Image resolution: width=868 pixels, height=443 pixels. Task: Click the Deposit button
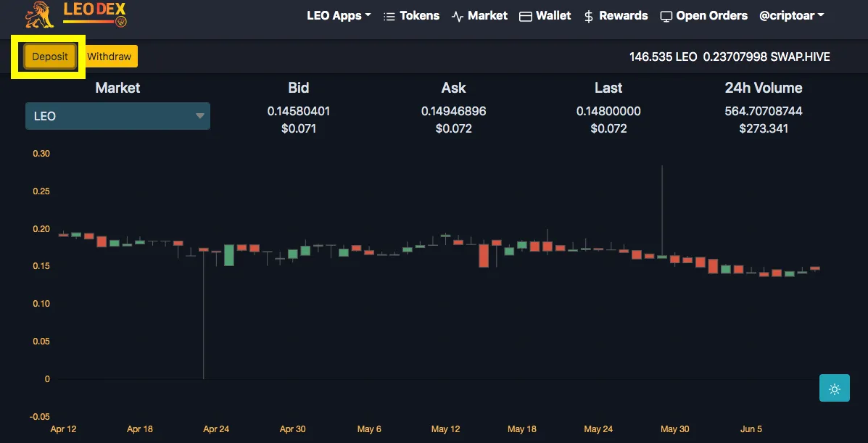click(x=50, y=57)
